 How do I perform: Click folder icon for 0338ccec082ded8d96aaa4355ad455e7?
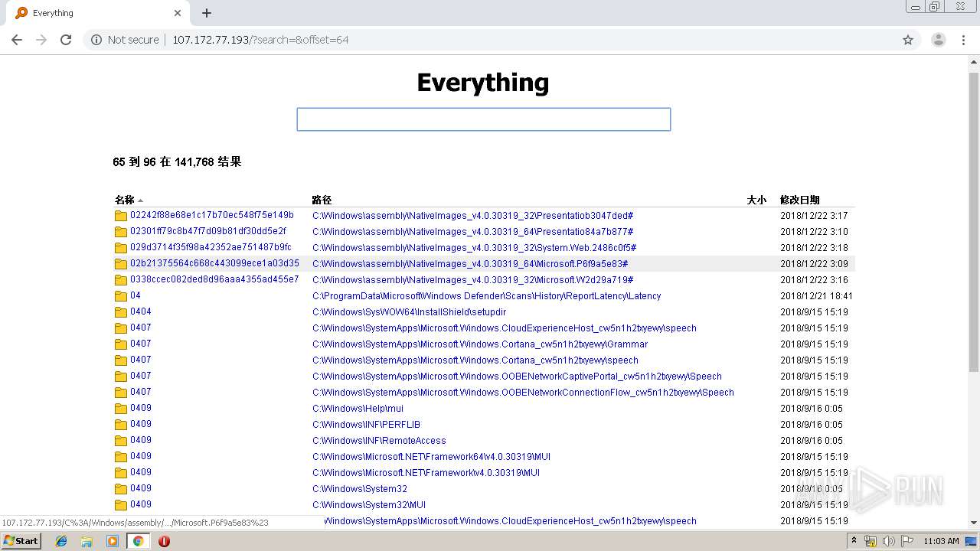pyautogui.click(x=121, y=280)
